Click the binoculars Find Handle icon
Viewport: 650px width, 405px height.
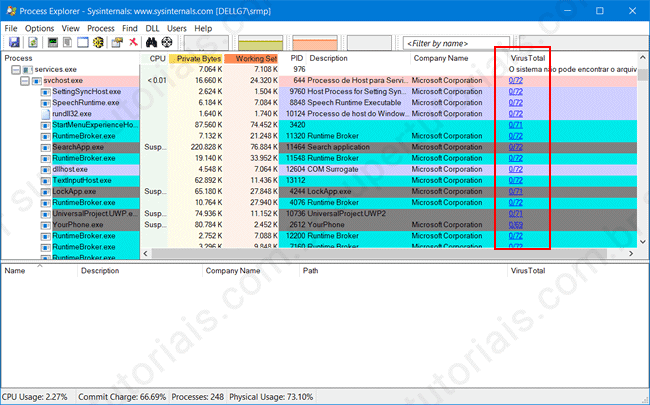click(x=152, y=43)
